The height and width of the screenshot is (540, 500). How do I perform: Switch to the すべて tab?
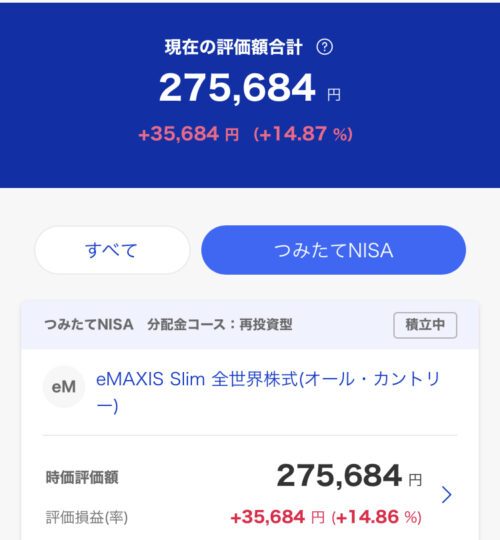pyautogui.click(x=112, y=250)
